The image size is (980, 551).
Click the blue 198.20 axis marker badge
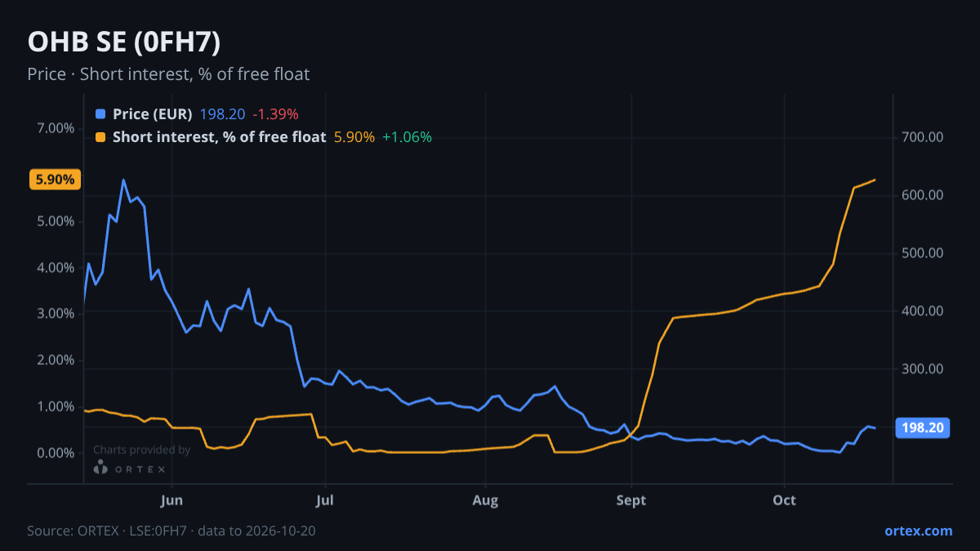[x=923, y=427]
